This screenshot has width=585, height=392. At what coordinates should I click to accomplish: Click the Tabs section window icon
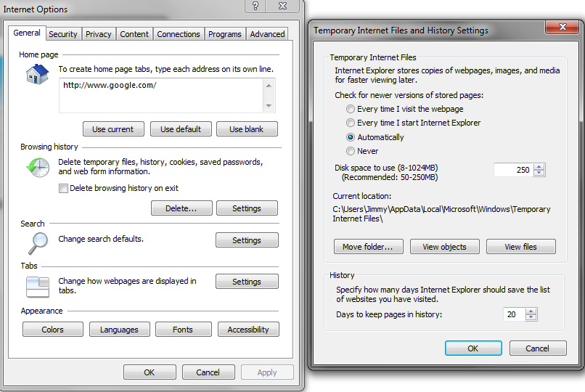(x=38, y=287)
